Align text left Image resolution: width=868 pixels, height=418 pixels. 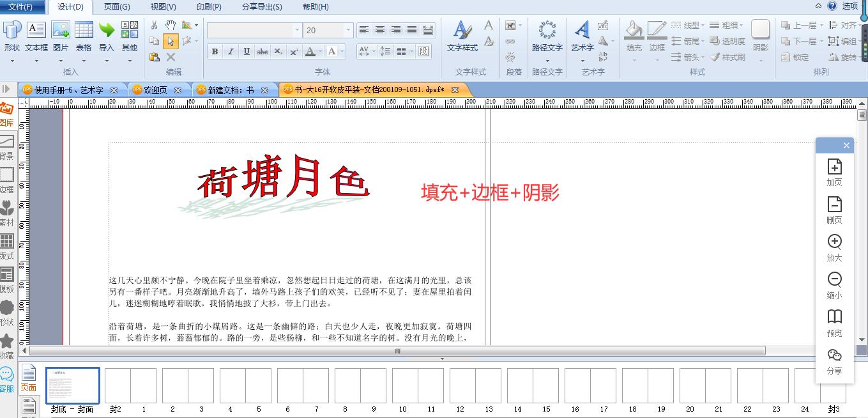(364, 30)
